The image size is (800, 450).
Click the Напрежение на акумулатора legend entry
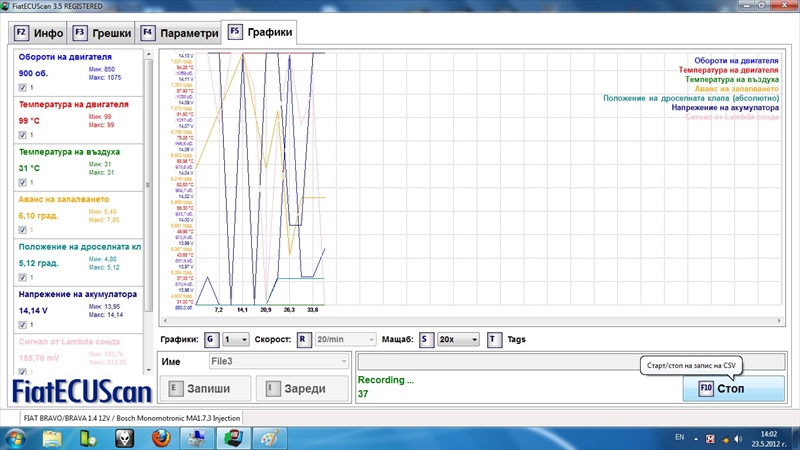click(x=735, y=107)
